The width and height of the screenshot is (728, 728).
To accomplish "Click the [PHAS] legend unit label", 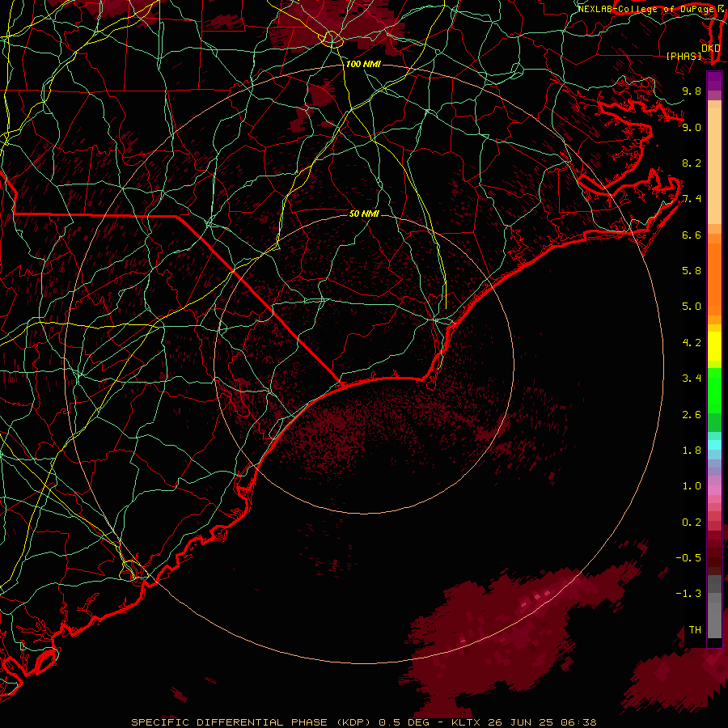I will tap(684, 56).
